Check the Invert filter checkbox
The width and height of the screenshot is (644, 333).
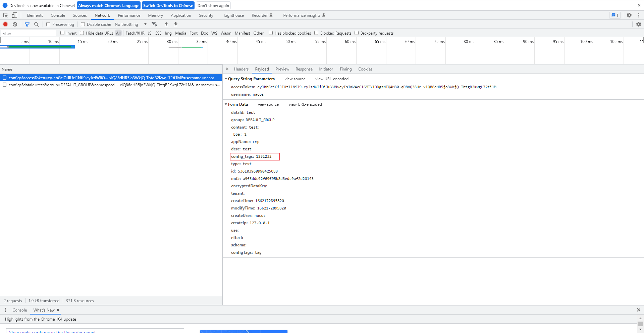[x=62, y=33]
